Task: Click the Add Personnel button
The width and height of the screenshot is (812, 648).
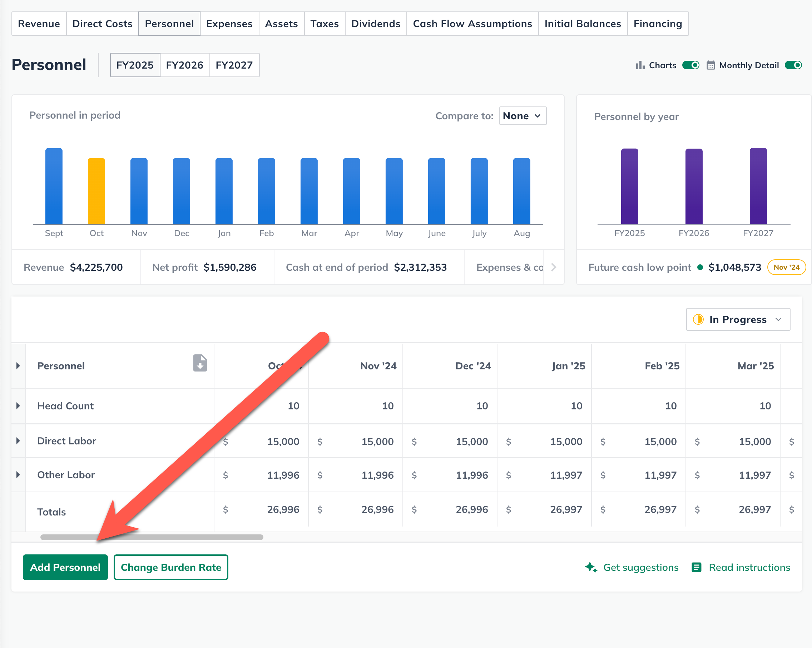Action: 65,567
